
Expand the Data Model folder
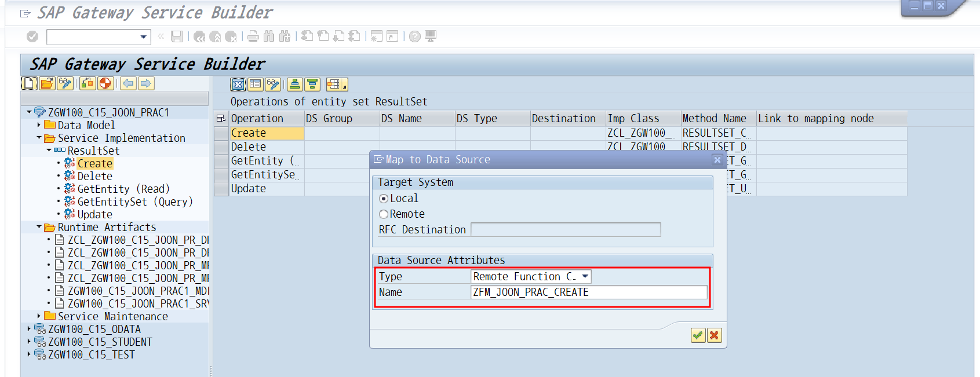(x=39, y=125)
